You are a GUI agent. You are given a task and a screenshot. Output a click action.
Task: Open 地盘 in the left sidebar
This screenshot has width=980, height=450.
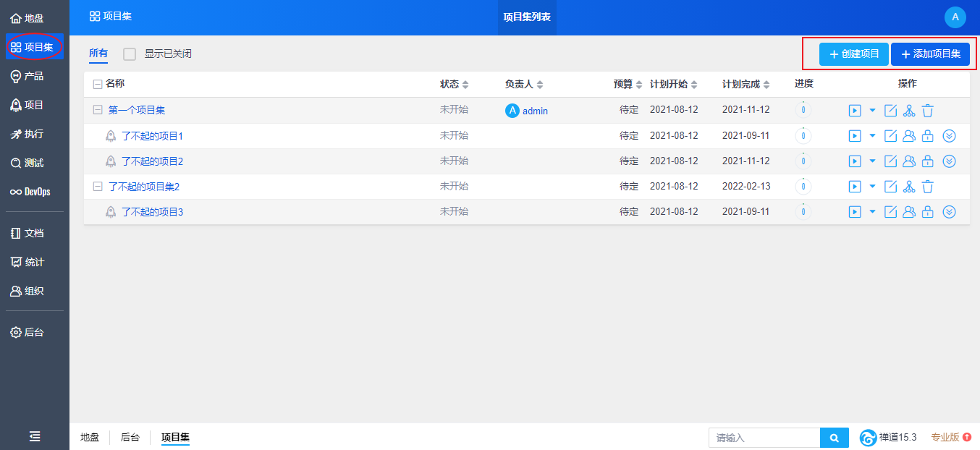click(x=35, y=18)
